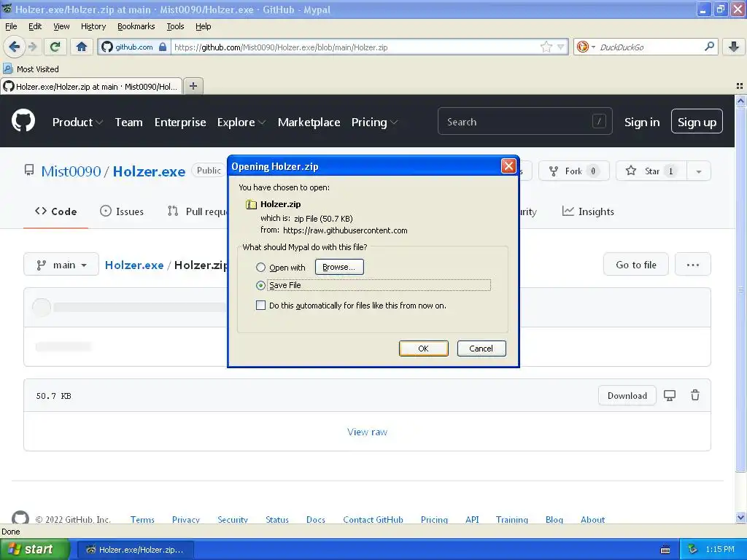Click the padlock site security icon
Viewport: 747px width, 560px height.
click(x=163, y=47)
